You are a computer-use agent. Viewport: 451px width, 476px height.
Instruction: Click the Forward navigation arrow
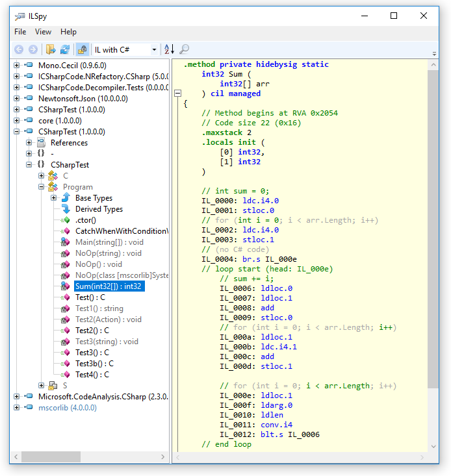point(33,49)
